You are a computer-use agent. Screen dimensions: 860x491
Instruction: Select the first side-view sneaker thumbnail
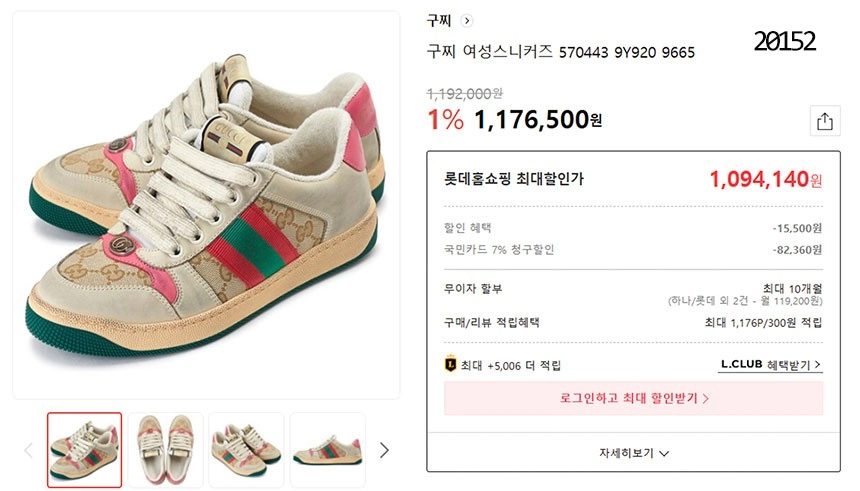(85, 449)
